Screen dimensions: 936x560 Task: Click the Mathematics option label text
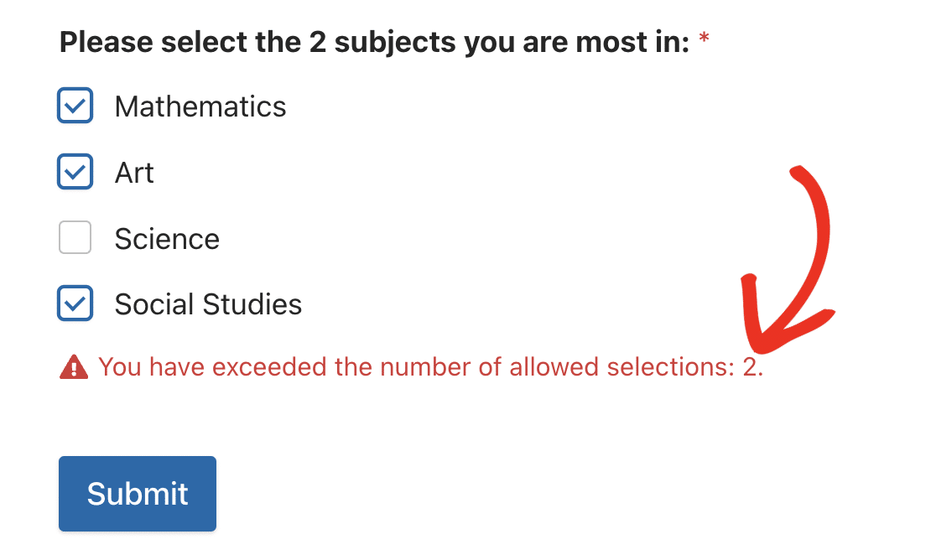click(200, 106)
